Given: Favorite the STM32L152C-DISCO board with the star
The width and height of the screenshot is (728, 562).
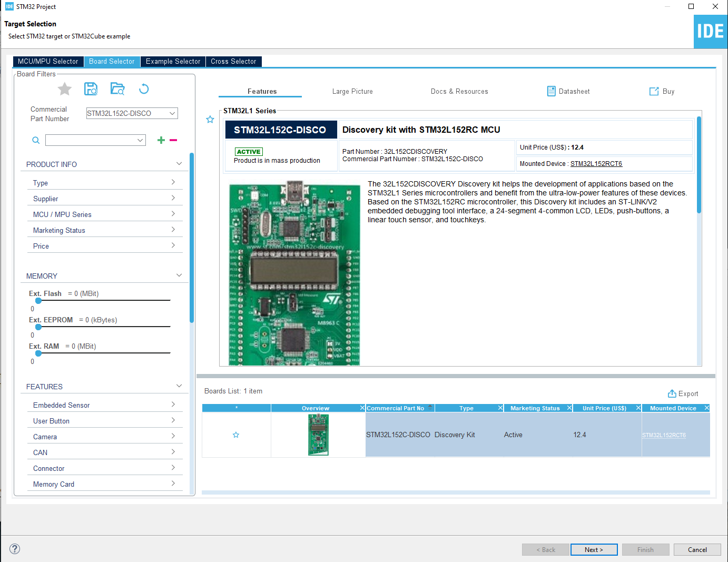Looking at the screenshot, I should 210,119.
